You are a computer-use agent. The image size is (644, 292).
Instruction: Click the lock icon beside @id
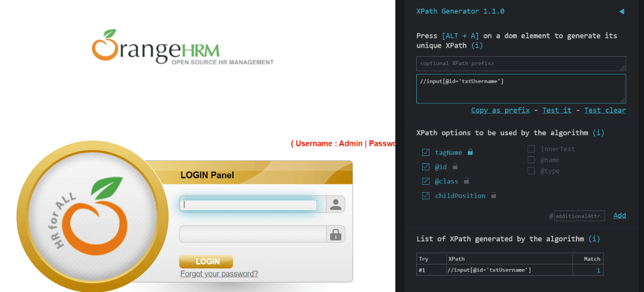(x=456, y=167)
